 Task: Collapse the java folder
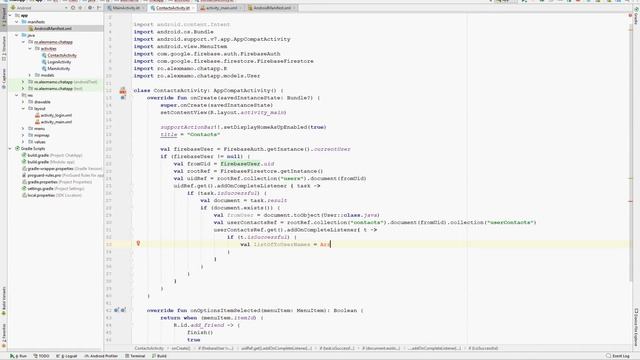click(x=17, y=35)
